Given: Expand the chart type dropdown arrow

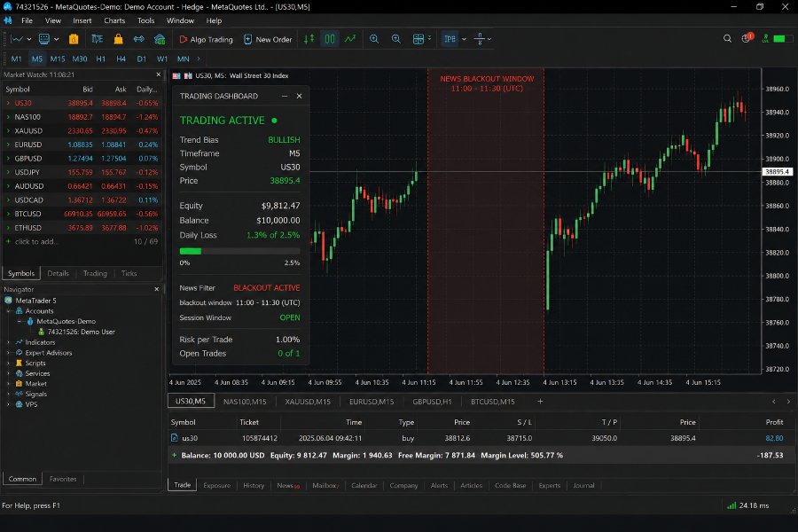Looking at the screenshot, I should click(29, 39).
